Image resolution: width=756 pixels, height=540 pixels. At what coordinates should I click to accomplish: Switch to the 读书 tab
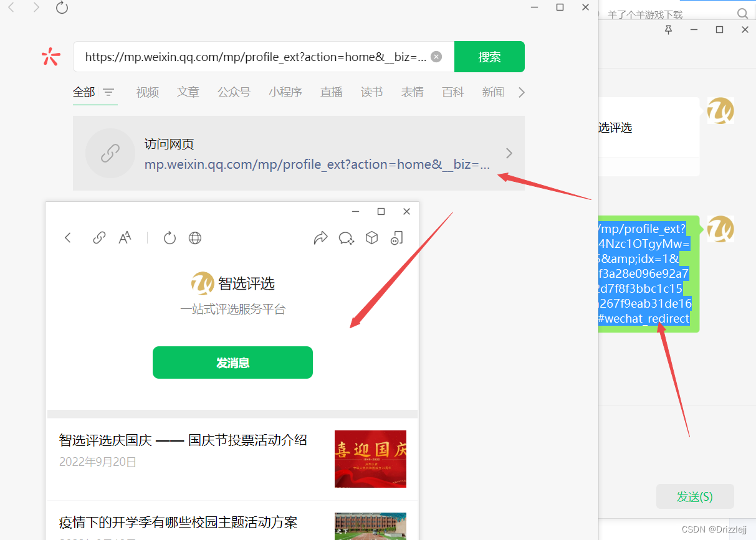tap(372, 92)
